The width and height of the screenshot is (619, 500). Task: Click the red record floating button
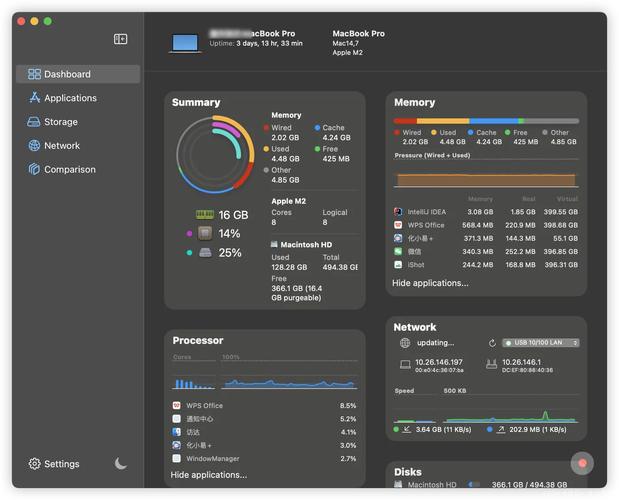tap(582, 463)
